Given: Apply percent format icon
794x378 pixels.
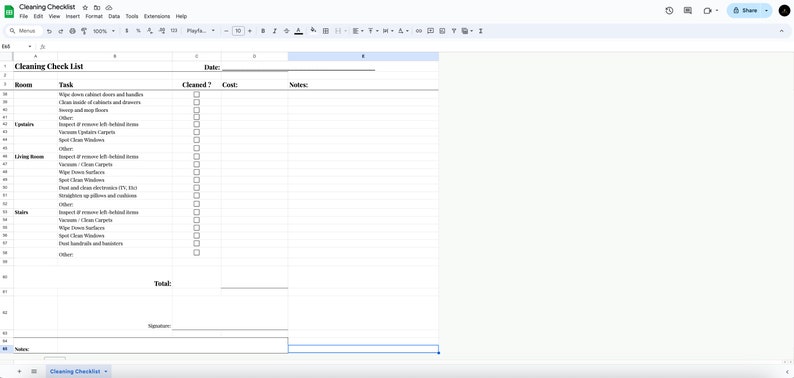Looking at the screenshot, I should pyautogui.click(x=138, y=31).
